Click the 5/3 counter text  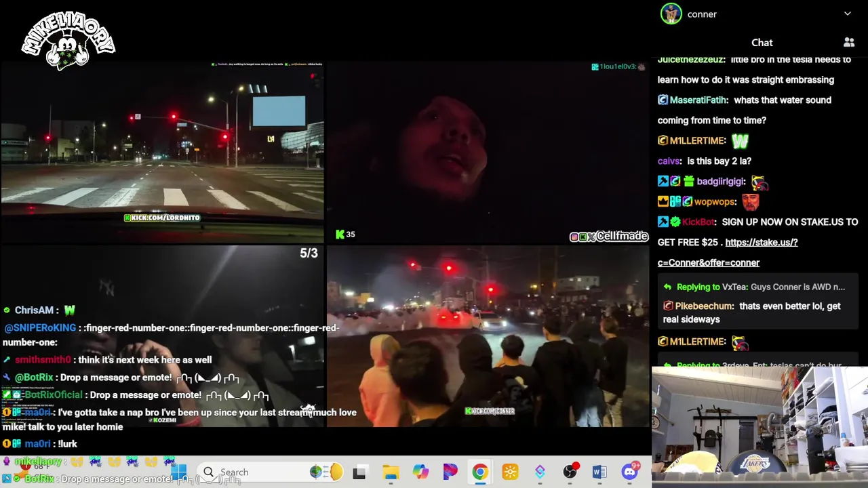pyautogui.click(x=309, y=253)
